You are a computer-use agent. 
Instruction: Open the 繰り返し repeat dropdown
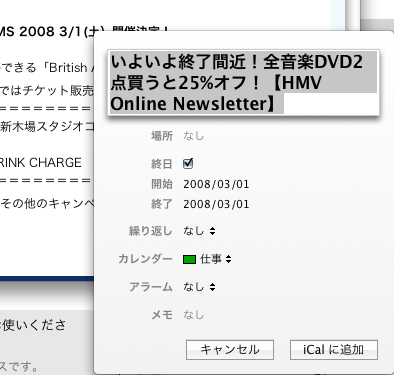pos(199,231)
